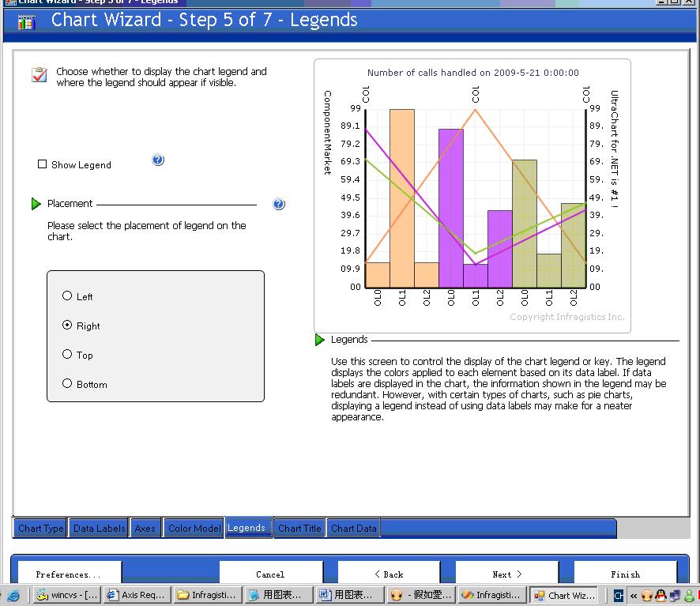This screenshot has height=606, width=700.
Task: Select the Right placement radio button
Action: point(67,325)
